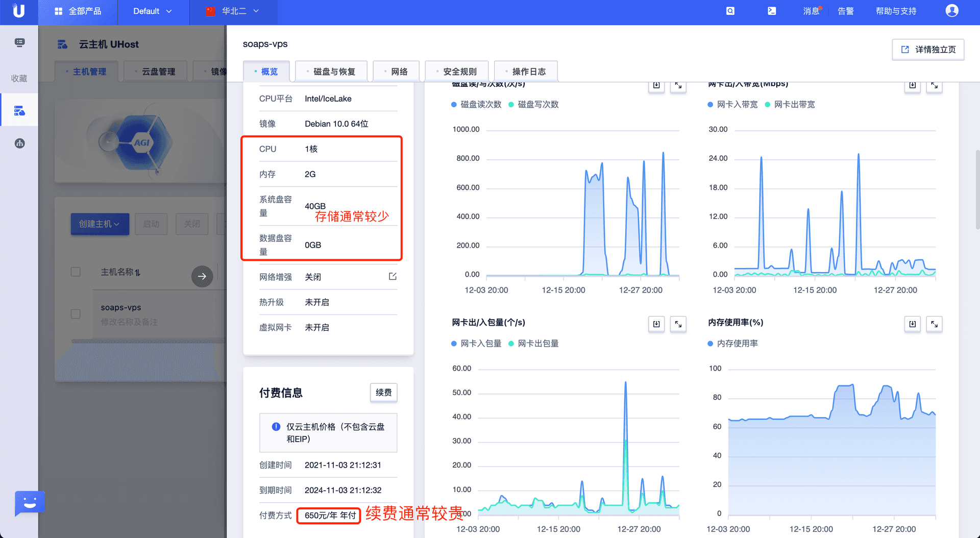Click the bottom round sidebar icon
The image size is (980, 538).
pyautogui.click(x=19, y=143)
